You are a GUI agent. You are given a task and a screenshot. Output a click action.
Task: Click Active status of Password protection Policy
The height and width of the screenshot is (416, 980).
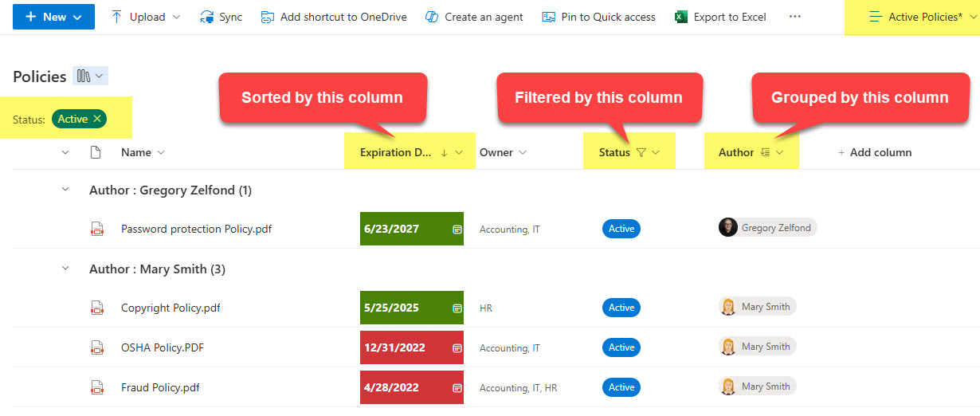[x=621, y=229]
